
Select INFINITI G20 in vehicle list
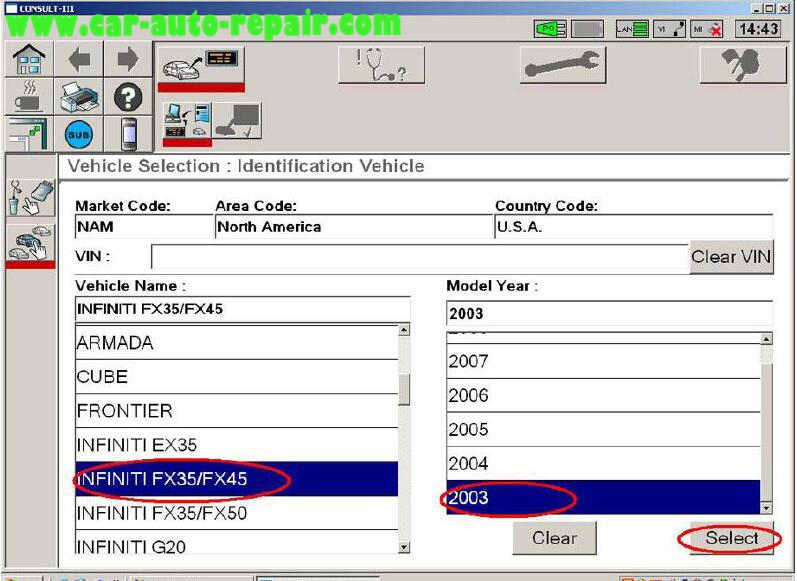236,543
